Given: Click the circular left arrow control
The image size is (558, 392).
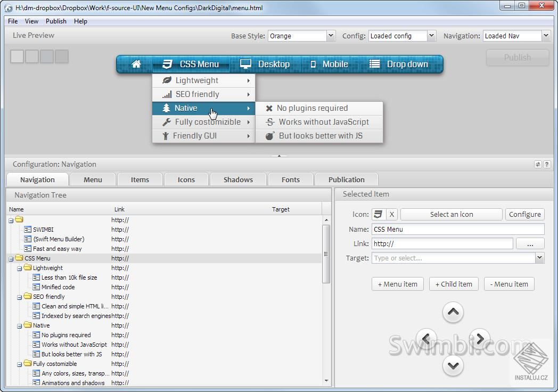Looking at the screenshot, I should (x=426, y=339).
